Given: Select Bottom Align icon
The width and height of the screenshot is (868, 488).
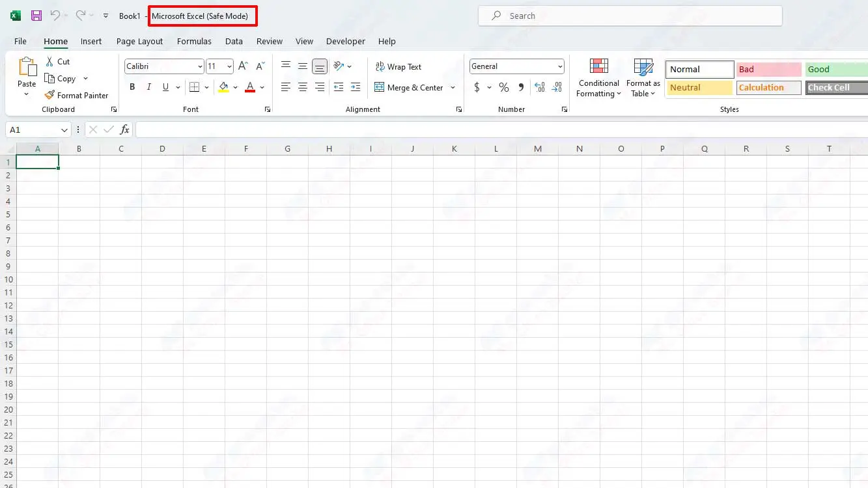Looking at the screenshot, I should pos(319,66).
